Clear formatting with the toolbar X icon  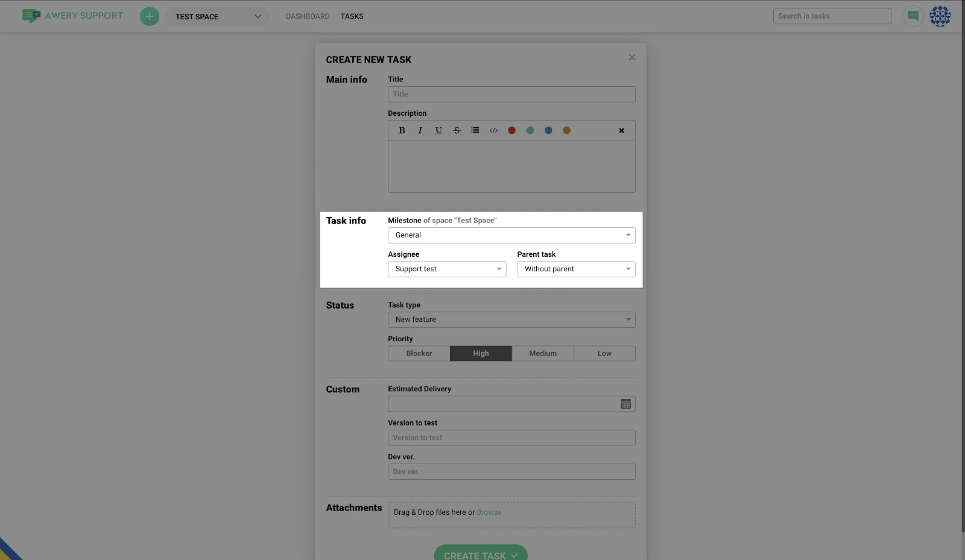coord(621,131)
